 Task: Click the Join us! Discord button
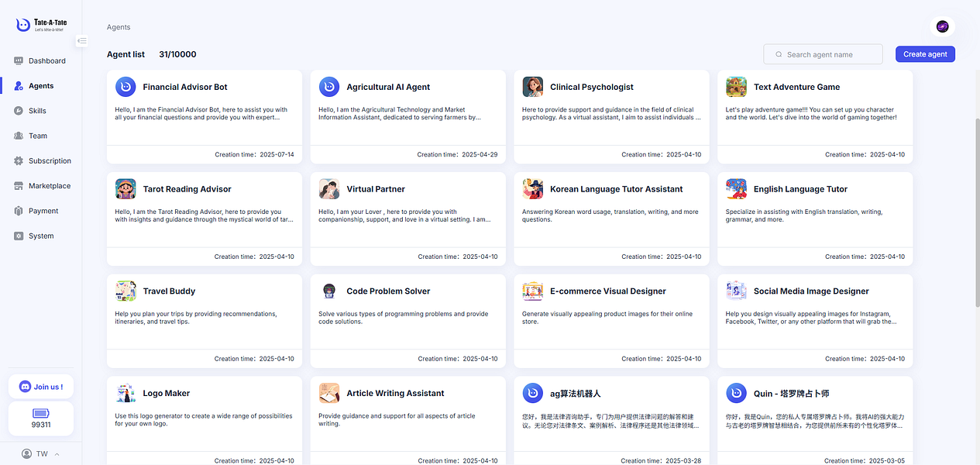point(41,387)
